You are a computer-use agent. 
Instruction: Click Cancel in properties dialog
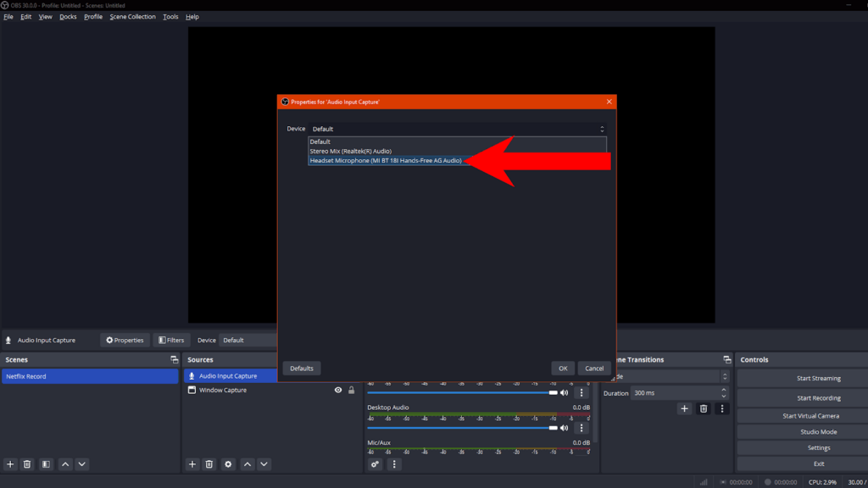pyautogui.click(x=594, y=369)
